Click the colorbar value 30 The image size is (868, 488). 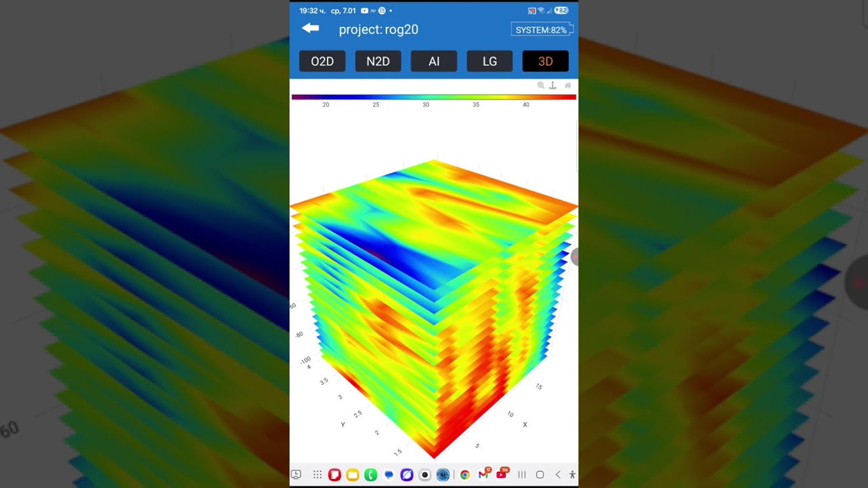(x=426, y=105)
